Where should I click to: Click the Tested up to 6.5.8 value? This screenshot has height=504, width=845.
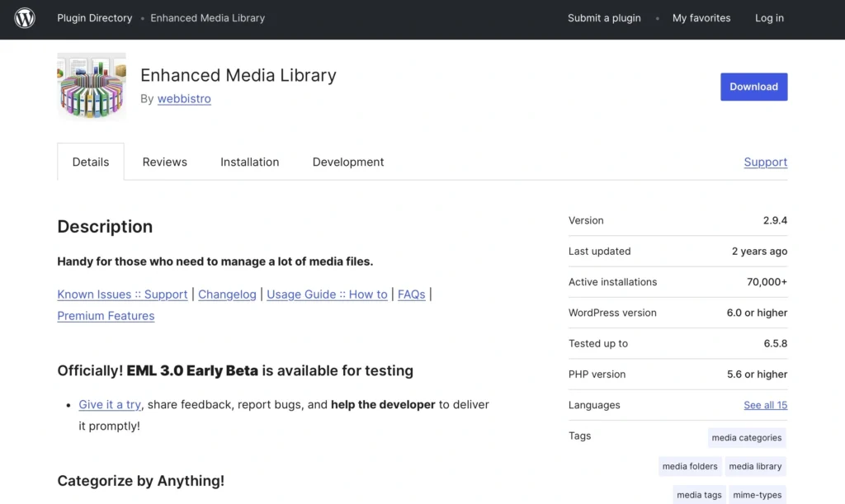776,343
